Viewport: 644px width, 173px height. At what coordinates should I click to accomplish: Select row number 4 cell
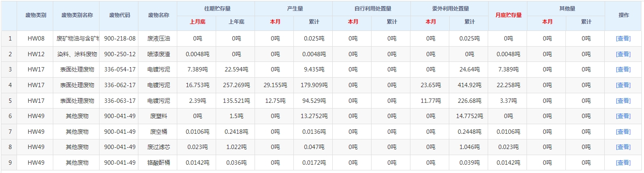(x=10, y=85)
